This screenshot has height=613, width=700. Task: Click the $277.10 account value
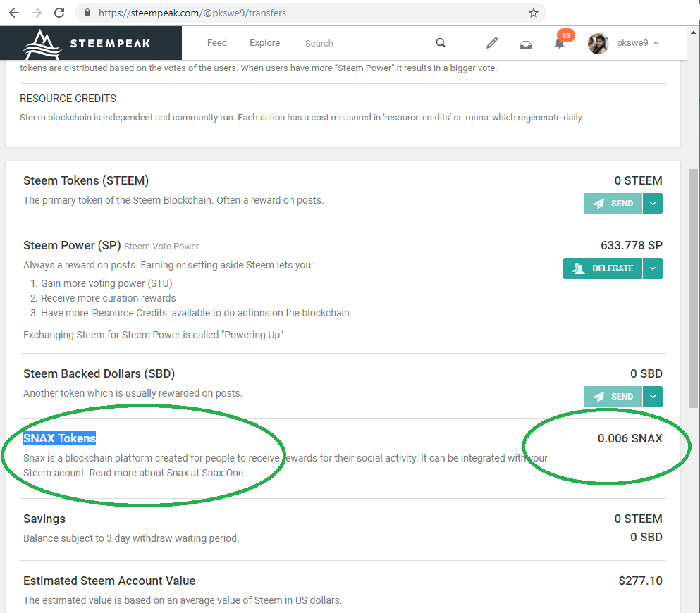point(640,581)
